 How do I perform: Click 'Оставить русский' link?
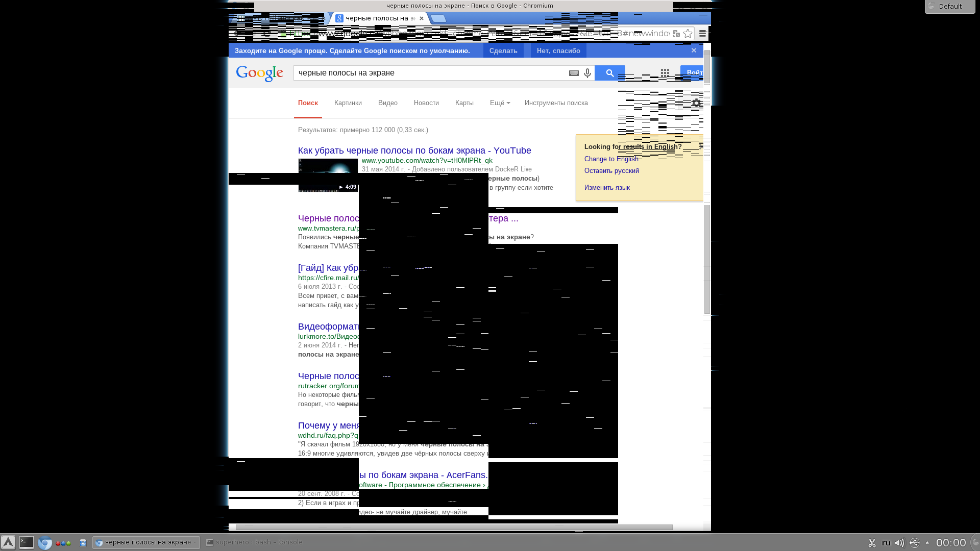[x=611, y=171]
